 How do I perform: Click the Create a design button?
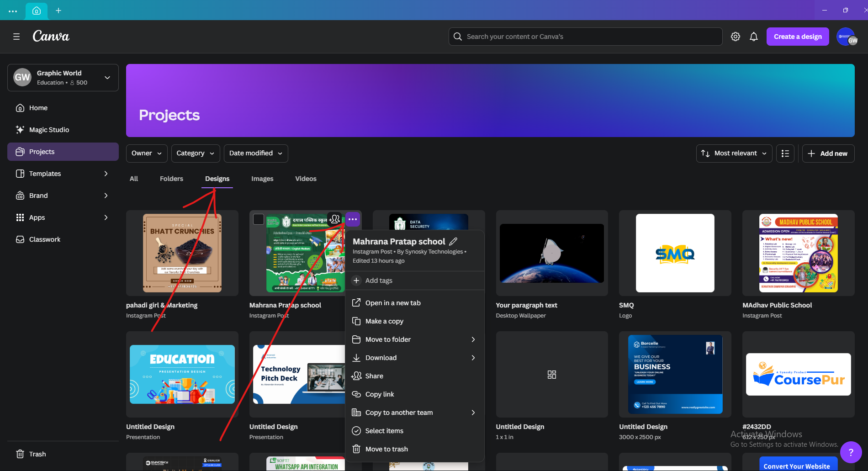coord(798,37)
